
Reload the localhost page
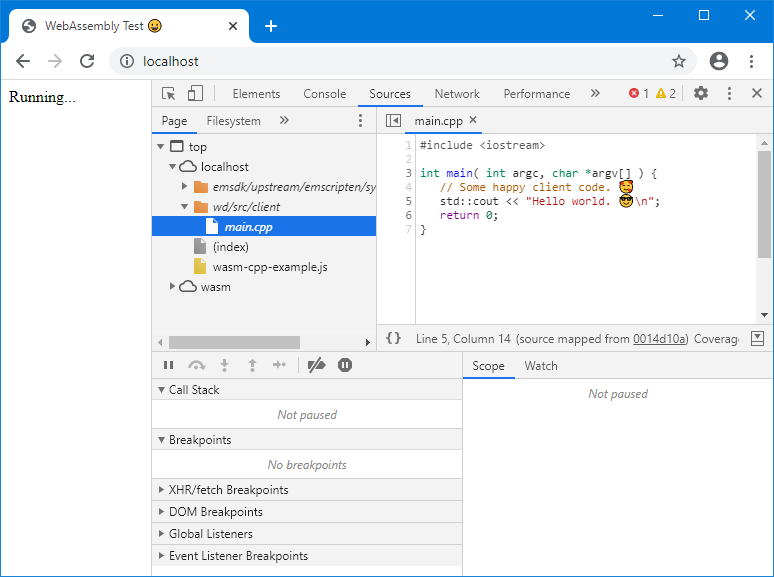[87, 61]
